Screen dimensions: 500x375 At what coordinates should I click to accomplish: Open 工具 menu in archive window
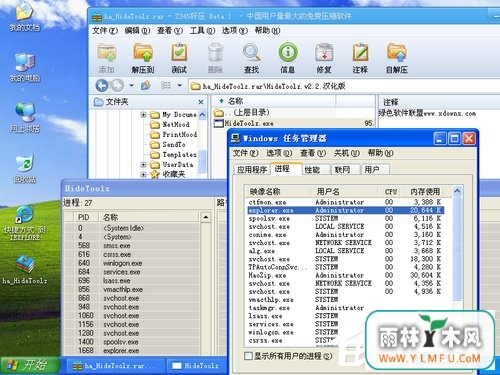tap(202, 31)
